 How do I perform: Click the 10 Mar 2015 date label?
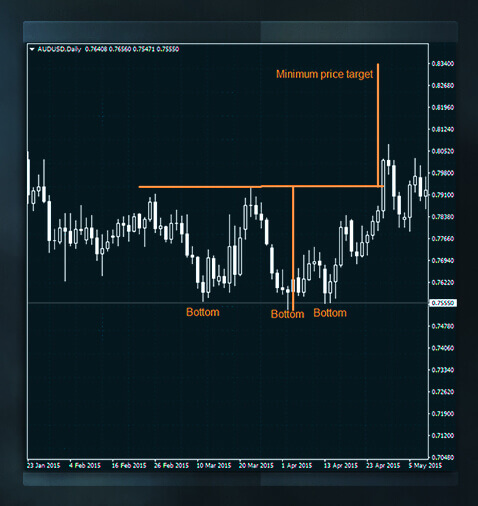click(214, 466)
